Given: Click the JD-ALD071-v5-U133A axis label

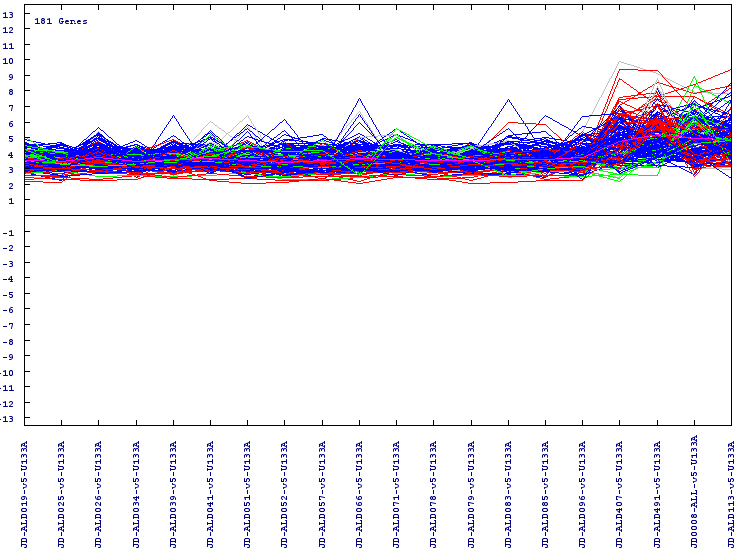Looking at the screenshot, I should point(397,492).
